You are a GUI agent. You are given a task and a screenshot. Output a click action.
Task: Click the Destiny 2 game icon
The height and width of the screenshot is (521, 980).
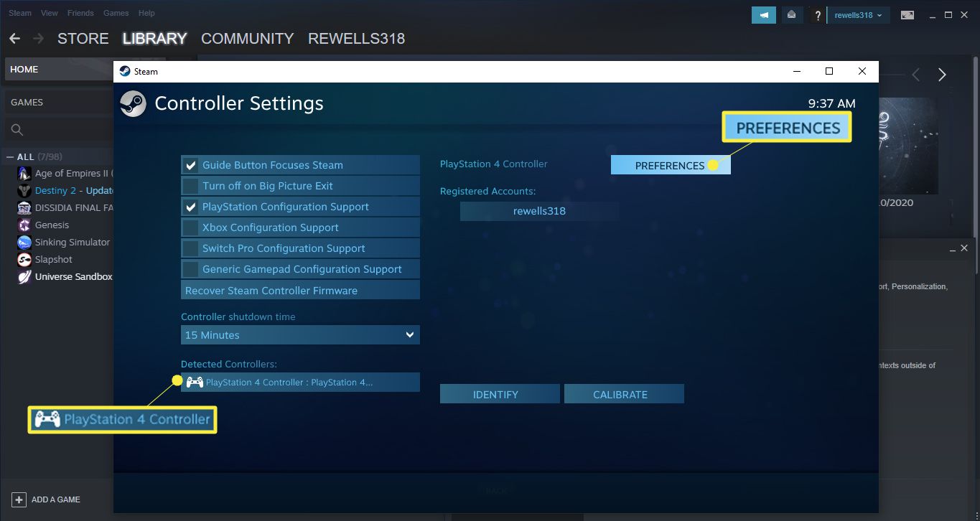24,191
